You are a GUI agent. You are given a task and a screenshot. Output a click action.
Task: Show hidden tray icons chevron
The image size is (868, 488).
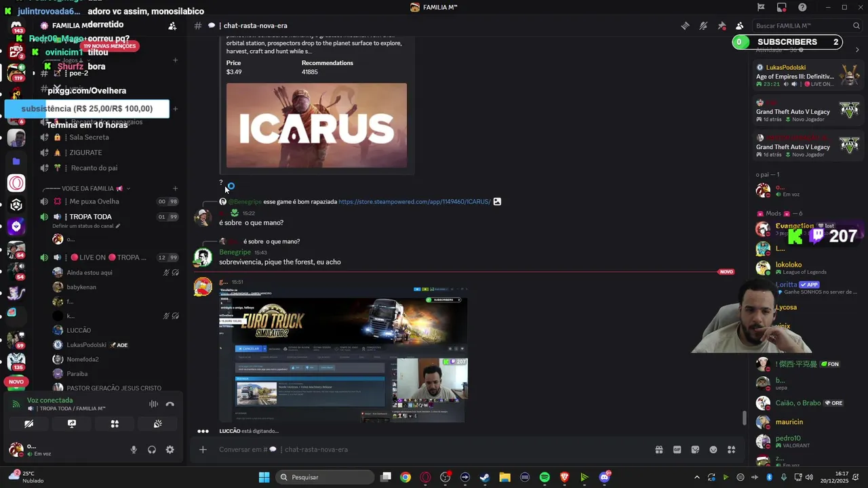[x=696, y=477]
